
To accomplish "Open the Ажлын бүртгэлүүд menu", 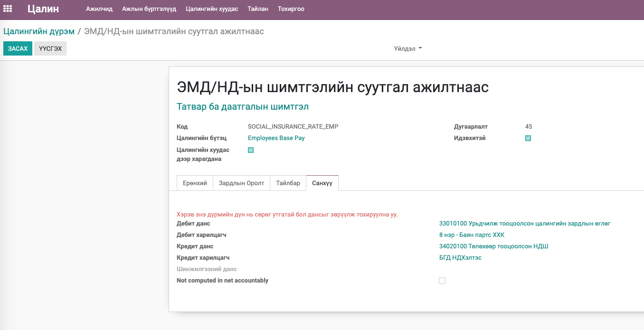I will [x=149, y=9].
